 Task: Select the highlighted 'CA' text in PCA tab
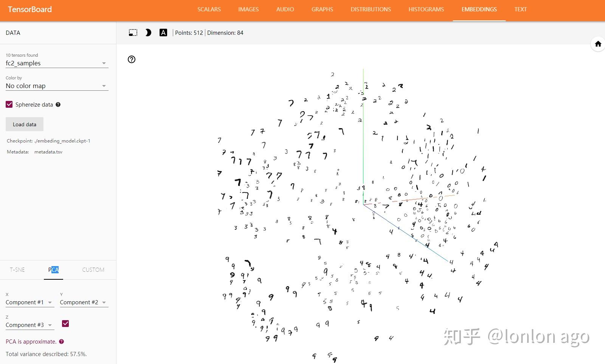tap(55, 269)
